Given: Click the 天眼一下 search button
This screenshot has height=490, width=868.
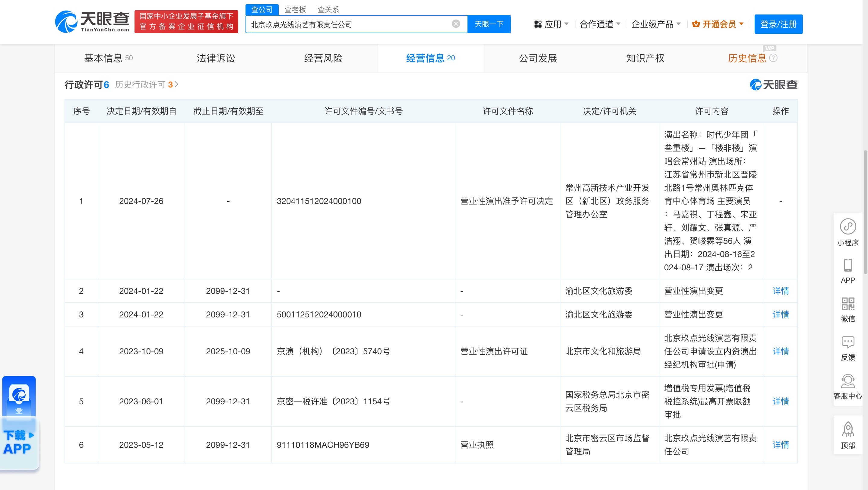Looking at the screenshot, I should [x=489, y=24].
